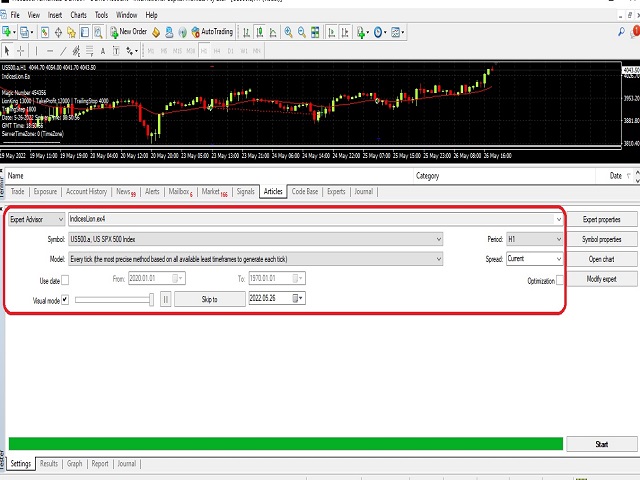Toggle Chart Shift icon

pos(345,32)
